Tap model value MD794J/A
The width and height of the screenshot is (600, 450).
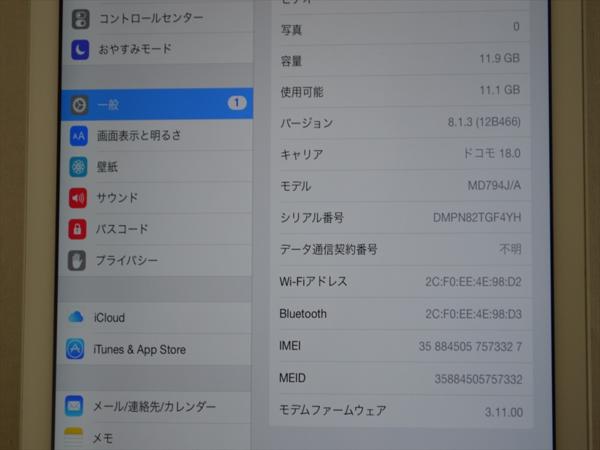coord(494,186)
